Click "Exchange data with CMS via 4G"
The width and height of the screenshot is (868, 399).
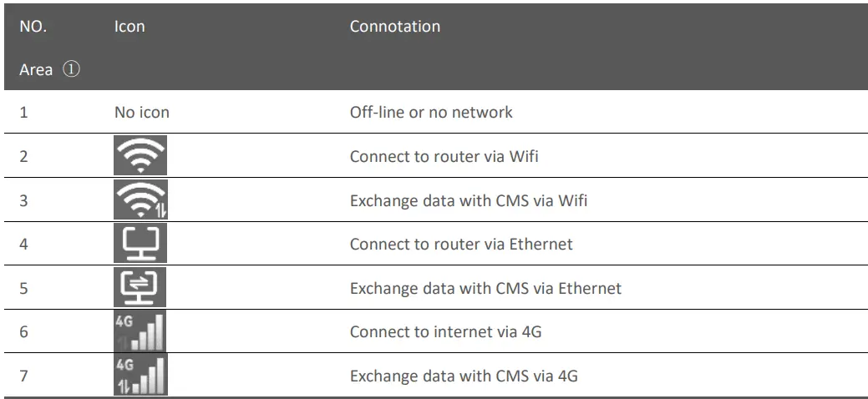point(463,376)
